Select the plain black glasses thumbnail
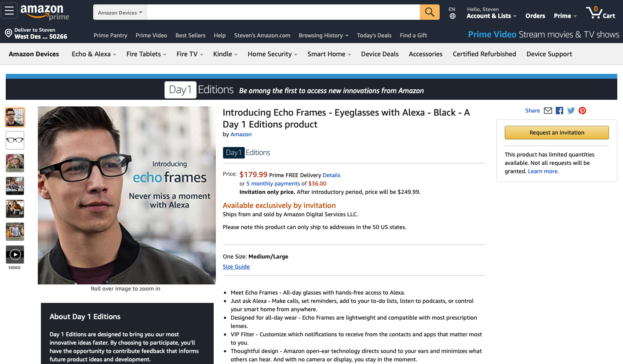This screenshot has width=623, height=364. 15,140
